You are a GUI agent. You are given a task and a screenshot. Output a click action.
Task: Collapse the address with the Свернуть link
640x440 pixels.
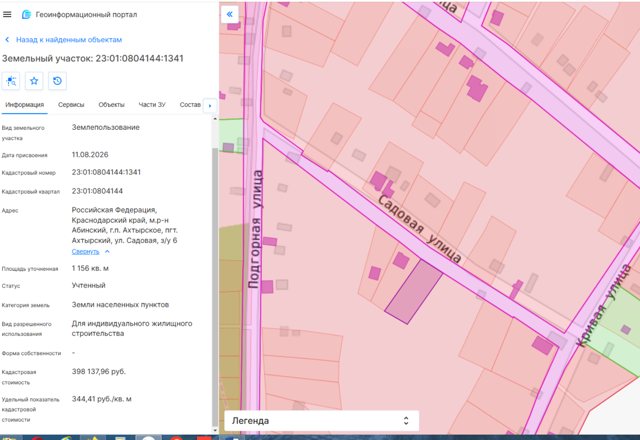pos(85,251)
